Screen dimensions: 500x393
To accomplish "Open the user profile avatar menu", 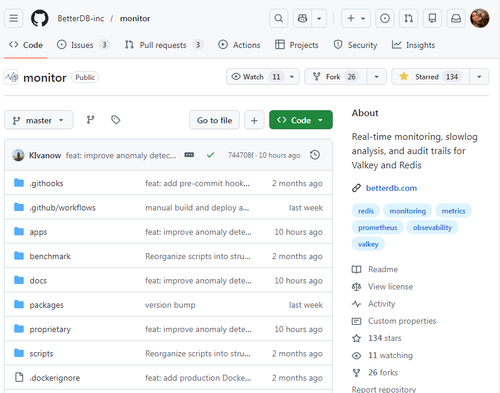I will pyautogui.click(x=480, y=18).
